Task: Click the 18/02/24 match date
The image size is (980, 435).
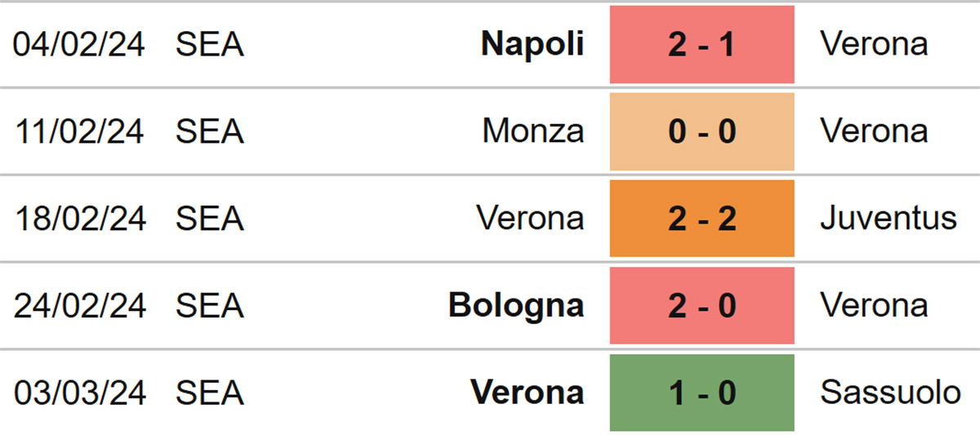Action: coord(79,219)
